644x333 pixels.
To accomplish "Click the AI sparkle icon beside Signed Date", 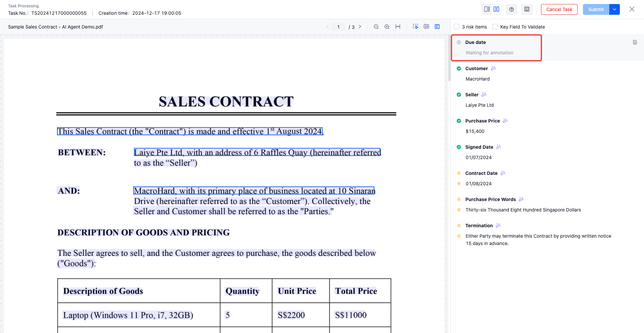I will click(498, 147).
